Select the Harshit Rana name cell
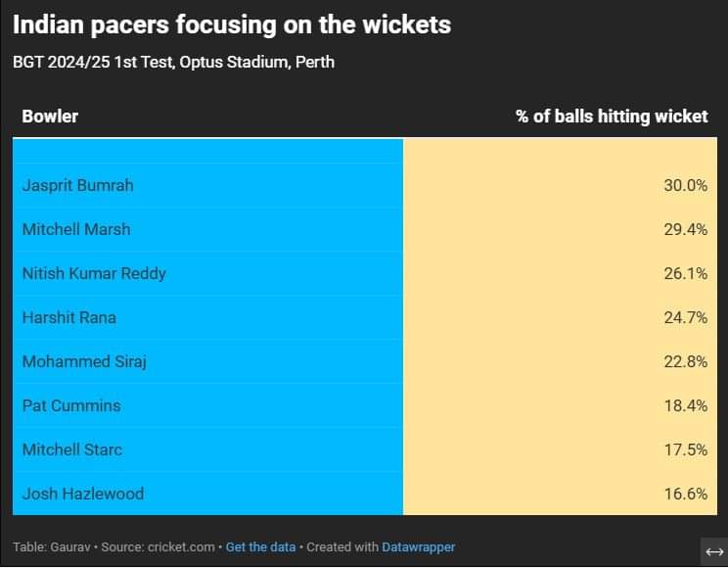The height and width of the screenshot is (568, 728). pos(69,317)
